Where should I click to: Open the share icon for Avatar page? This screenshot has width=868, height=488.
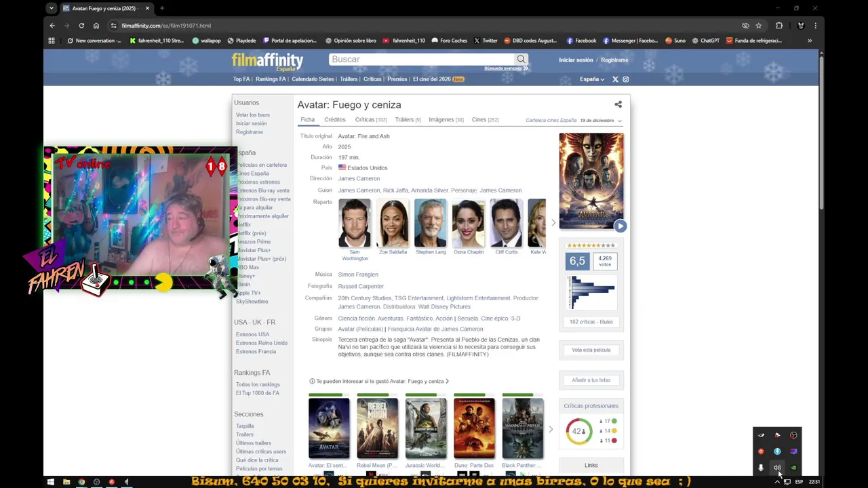pyautogui.click(x=618, y=104)
